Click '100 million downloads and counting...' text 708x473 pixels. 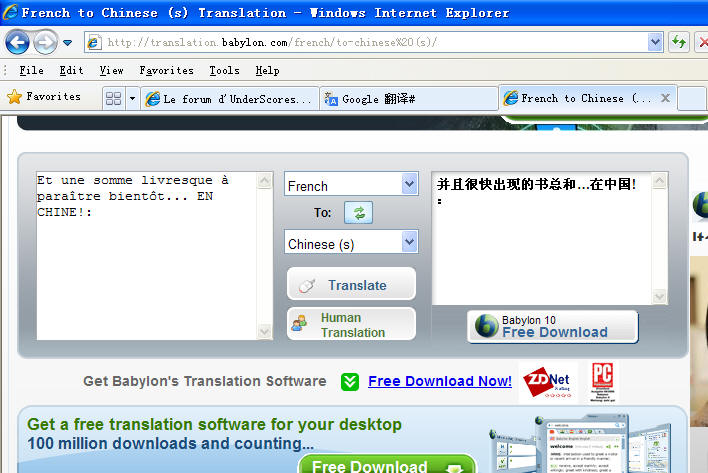[170, 444]
